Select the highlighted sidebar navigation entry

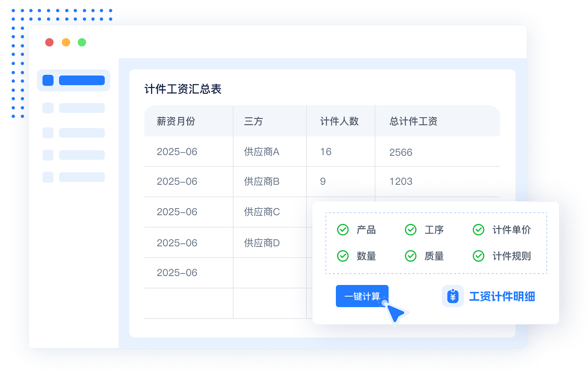(74, 80)
